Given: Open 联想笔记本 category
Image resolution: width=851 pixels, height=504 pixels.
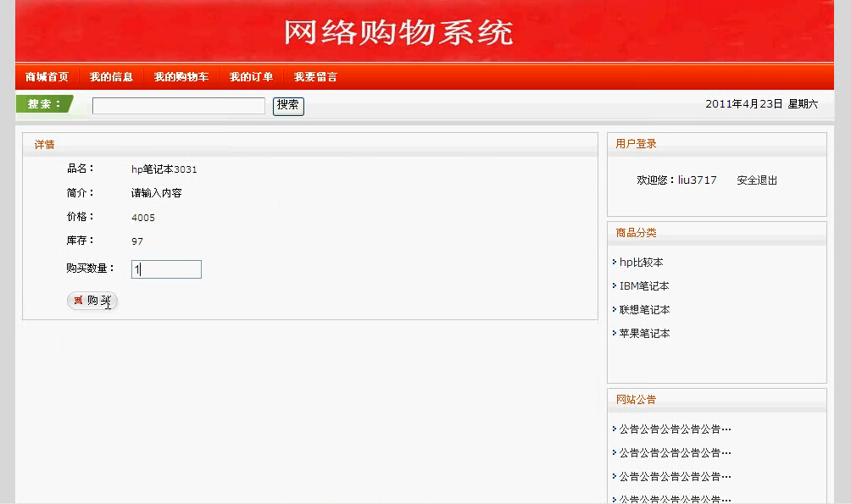Looking at the screenshot, I should point(645,310).
